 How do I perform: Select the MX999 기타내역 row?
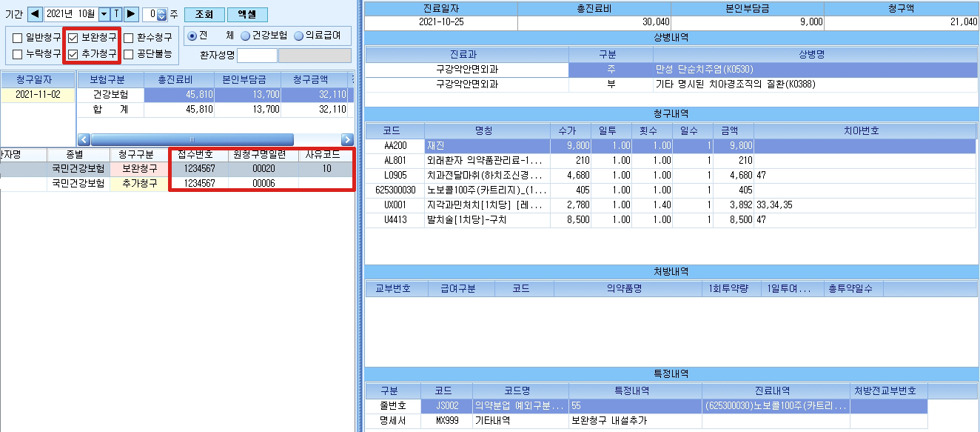[645, 421]
